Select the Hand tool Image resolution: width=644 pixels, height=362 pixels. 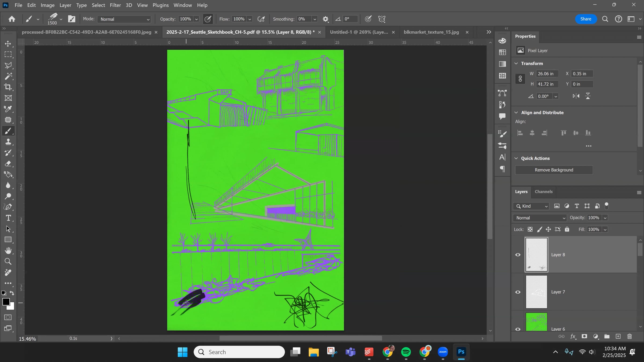[x=8, y=251]
